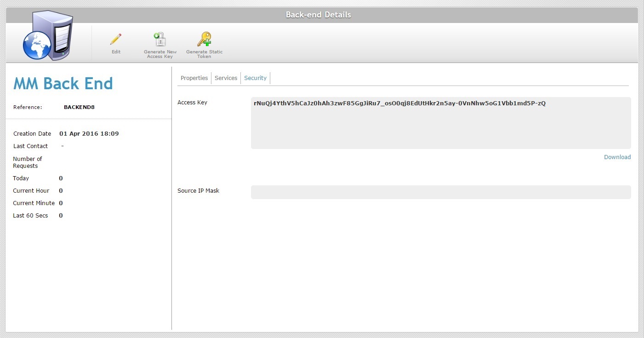The height and width of the screenshot is (338, 644).
Task: Click the Last Contact label
Action: (30, 146)
